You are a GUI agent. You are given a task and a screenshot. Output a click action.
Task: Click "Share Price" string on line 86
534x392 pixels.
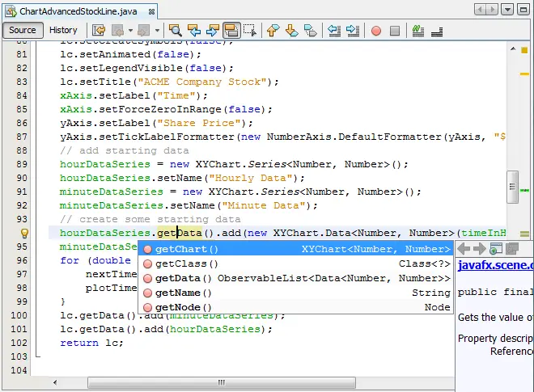click(x=201, y=123)
